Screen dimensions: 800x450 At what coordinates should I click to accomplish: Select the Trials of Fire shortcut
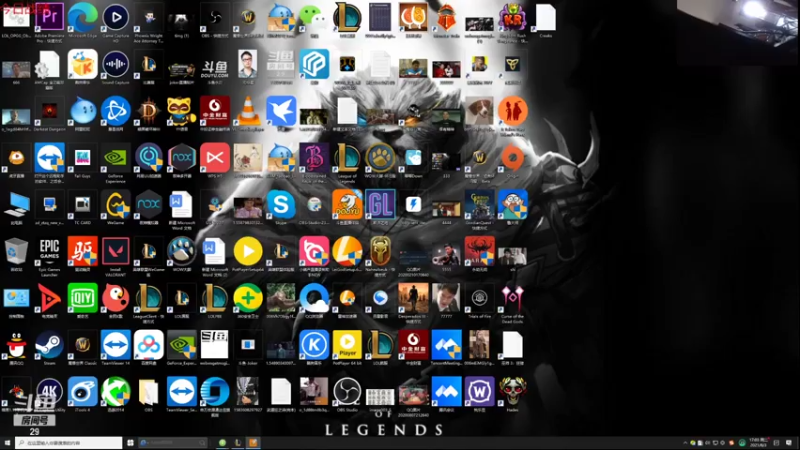(x=479, y=298)
